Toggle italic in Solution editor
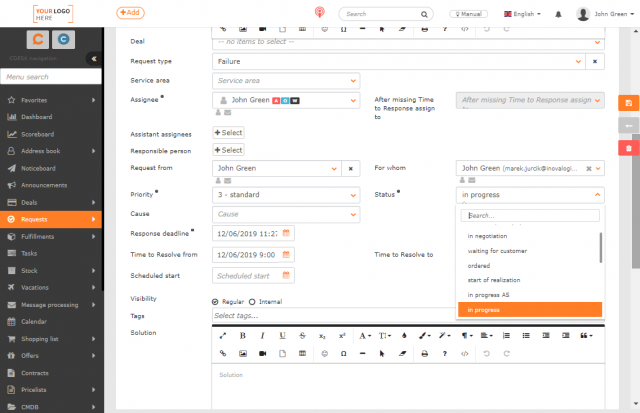Viewport: 640px width, 413px height. point(262,335)
